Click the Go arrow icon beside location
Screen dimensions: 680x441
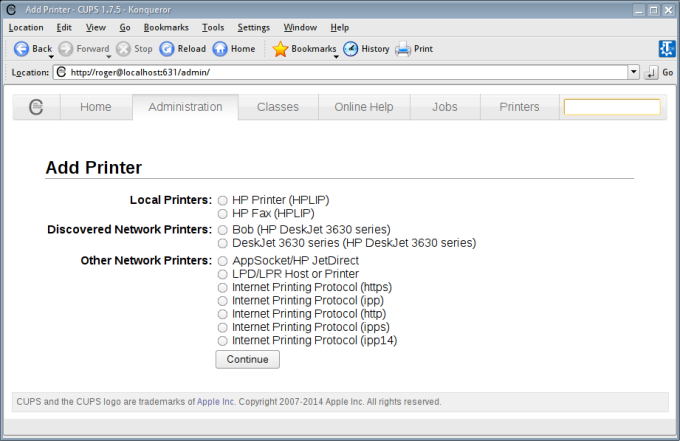pyautogui.click(x=651, y=72)
